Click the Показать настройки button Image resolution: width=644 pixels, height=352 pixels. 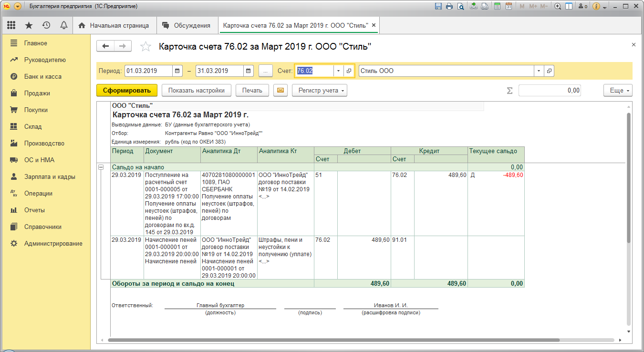[197, 90]
